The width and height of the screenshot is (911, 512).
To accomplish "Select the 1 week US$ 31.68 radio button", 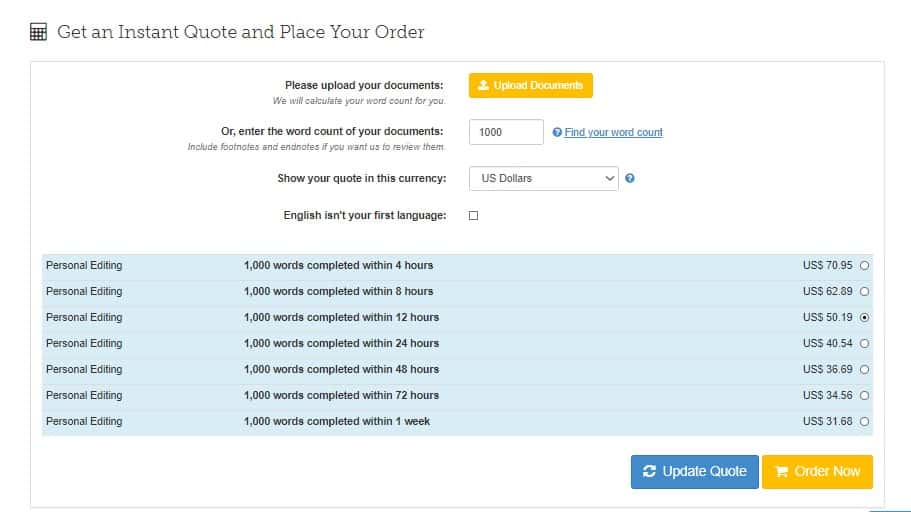I will click(x=865, y=421).
